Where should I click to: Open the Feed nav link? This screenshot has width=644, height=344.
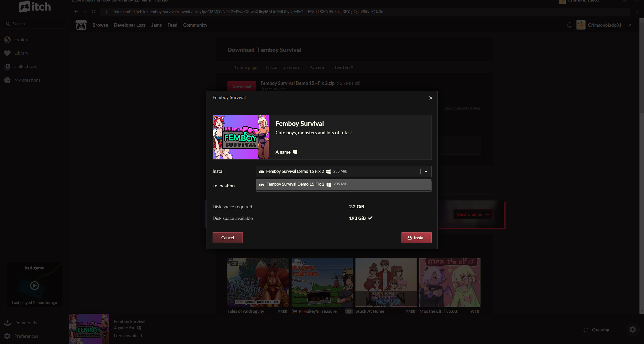[x=172, y=25]
